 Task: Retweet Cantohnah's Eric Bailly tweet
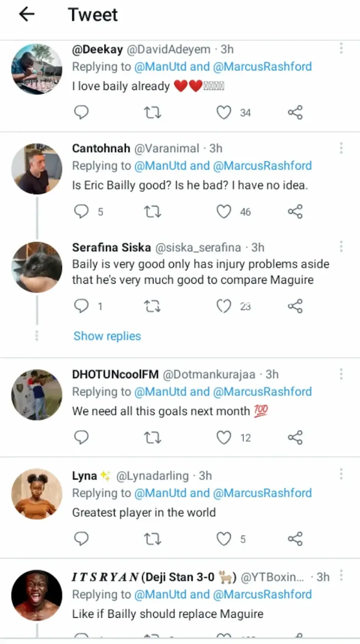point(152,212)
